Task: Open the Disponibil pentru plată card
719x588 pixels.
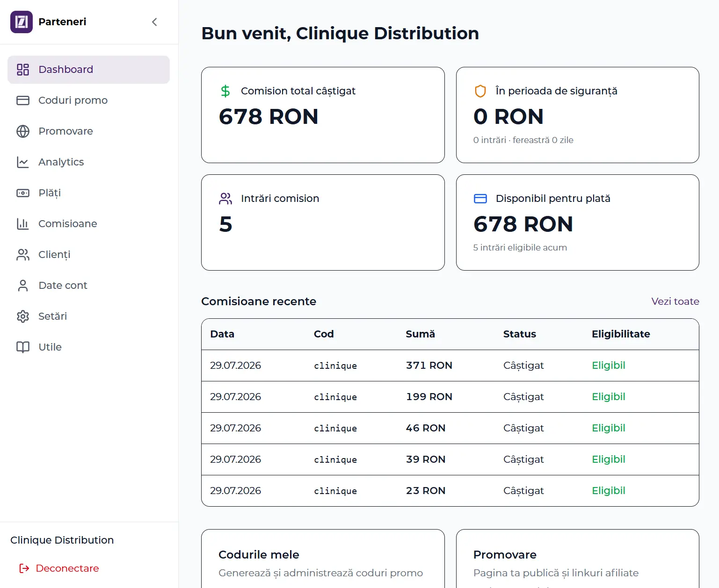Action: pos(577,222)
